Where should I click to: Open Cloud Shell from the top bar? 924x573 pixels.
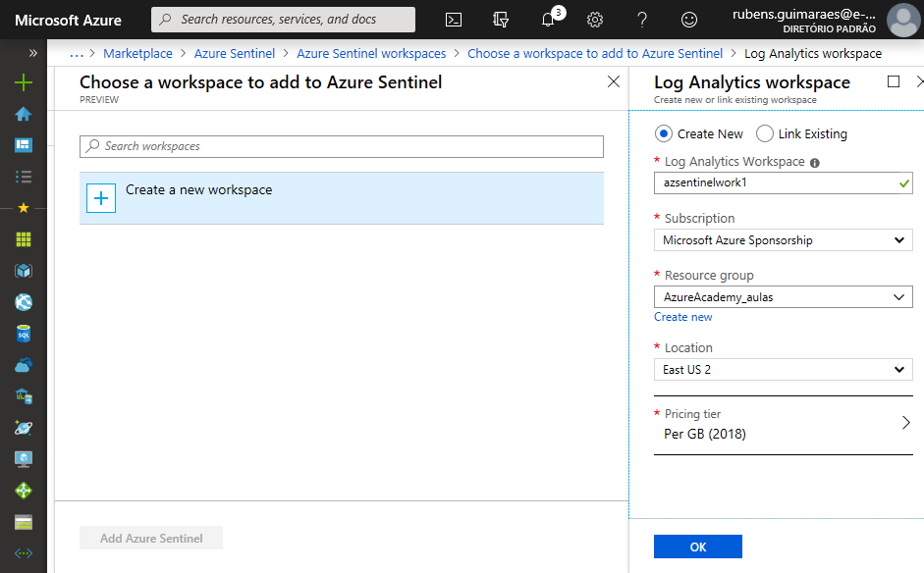(x=454, y=20)
